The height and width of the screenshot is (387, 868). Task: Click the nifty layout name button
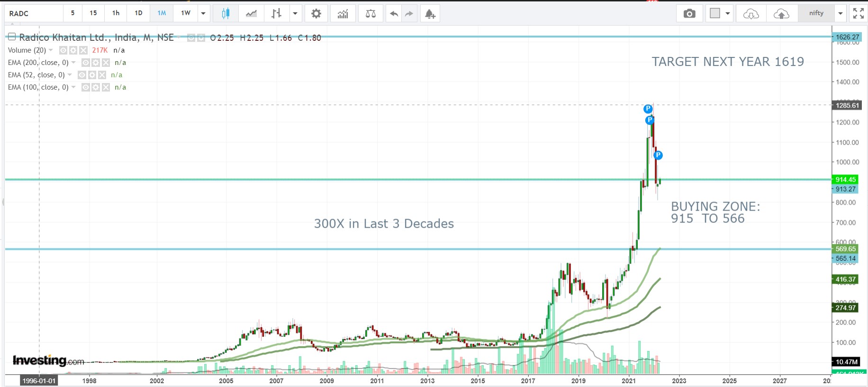coord(816,13)
